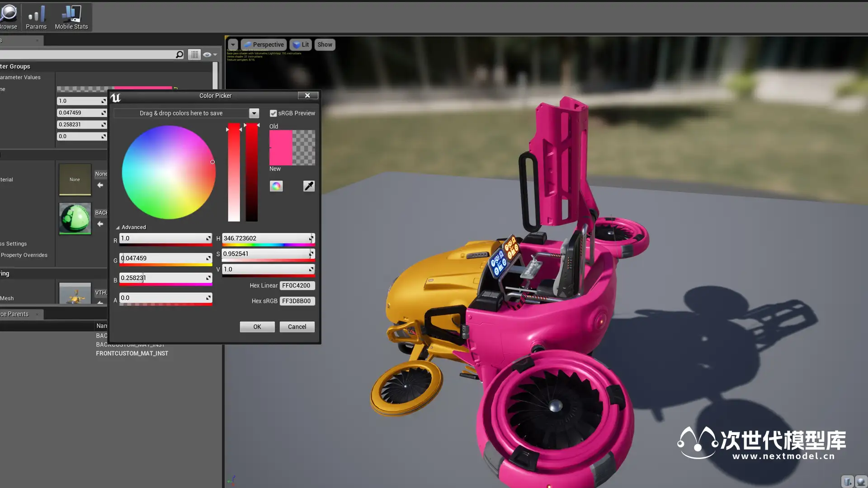
Task: Click Cancel in the Color Picker
Action: click(297, 327)
